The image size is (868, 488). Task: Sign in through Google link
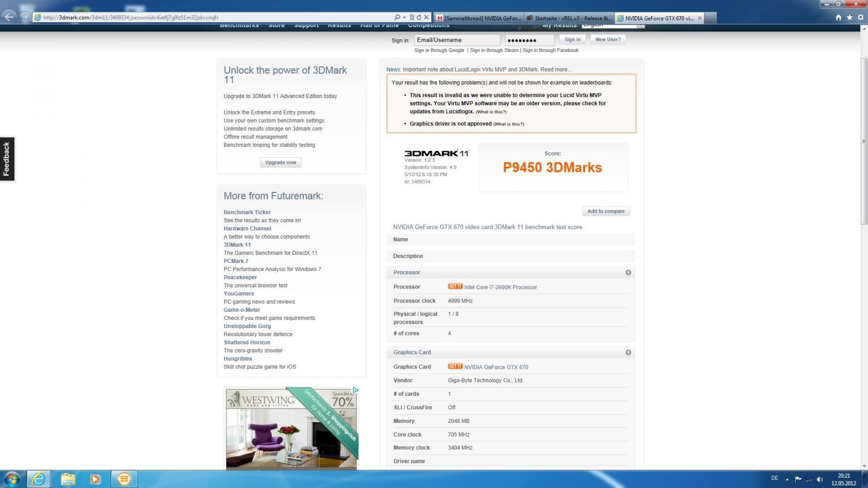[x=439, y=50]
